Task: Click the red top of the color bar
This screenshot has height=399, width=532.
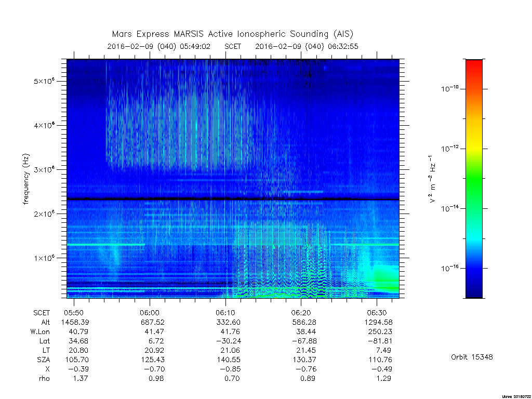Action: tap(474, 64)
